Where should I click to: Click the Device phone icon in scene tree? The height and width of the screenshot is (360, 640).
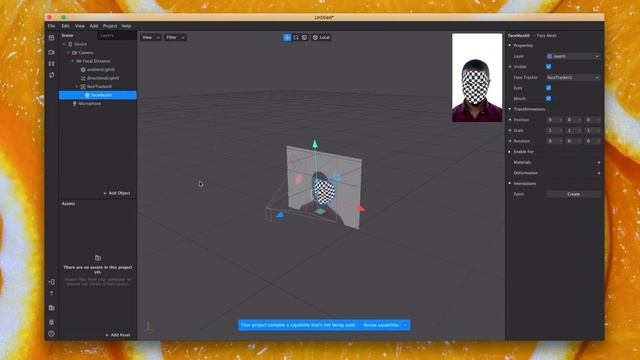click(70, 44)
